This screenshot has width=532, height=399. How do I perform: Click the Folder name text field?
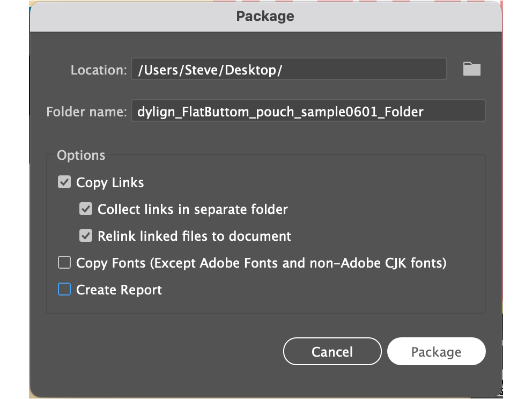tap(308, 111)
